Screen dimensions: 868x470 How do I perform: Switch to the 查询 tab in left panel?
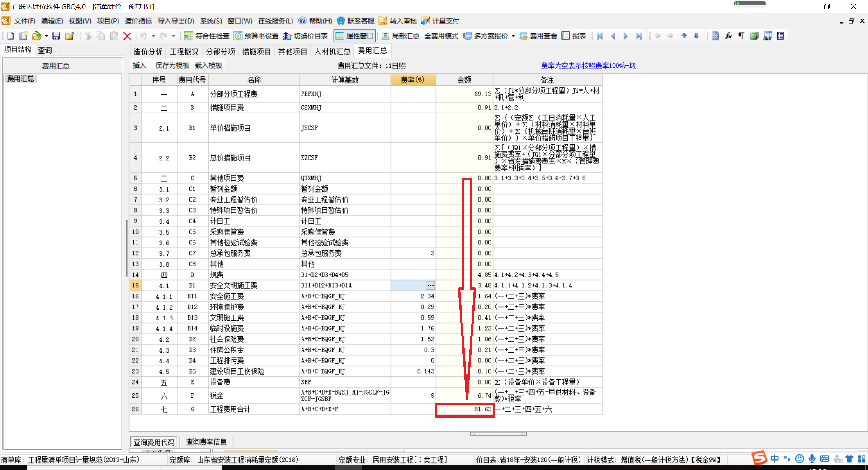[x=45, y=50]
